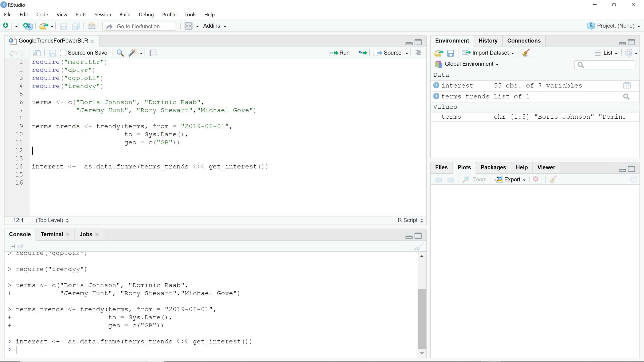Viewport: 644px width, 362px height.
Task: Switch to the History tab
Action: pos(488,41)
